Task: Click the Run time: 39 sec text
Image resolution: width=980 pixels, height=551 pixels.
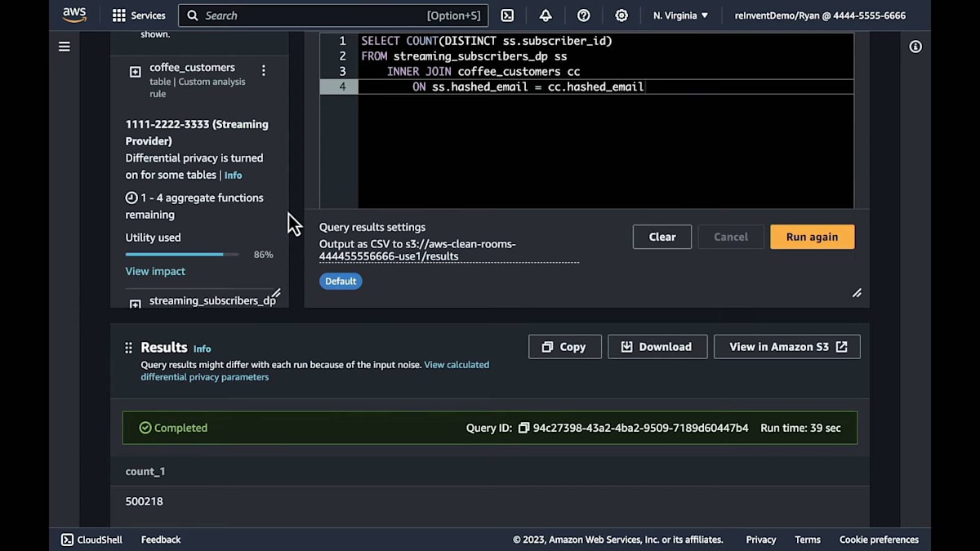Action: 800,428
